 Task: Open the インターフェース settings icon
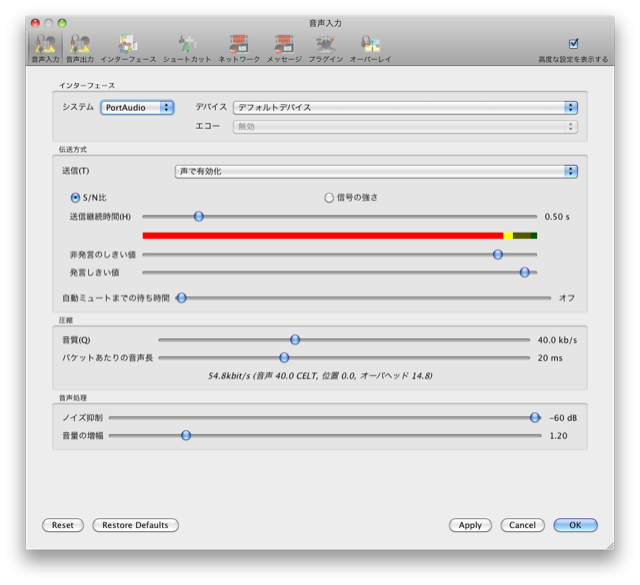(127, 47)
